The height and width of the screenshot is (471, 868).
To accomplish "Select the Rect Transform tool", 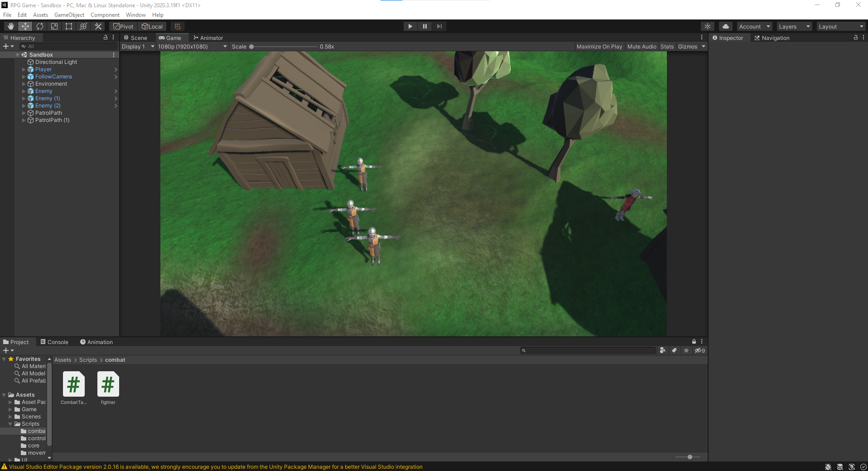I will [x=69, y=26].
